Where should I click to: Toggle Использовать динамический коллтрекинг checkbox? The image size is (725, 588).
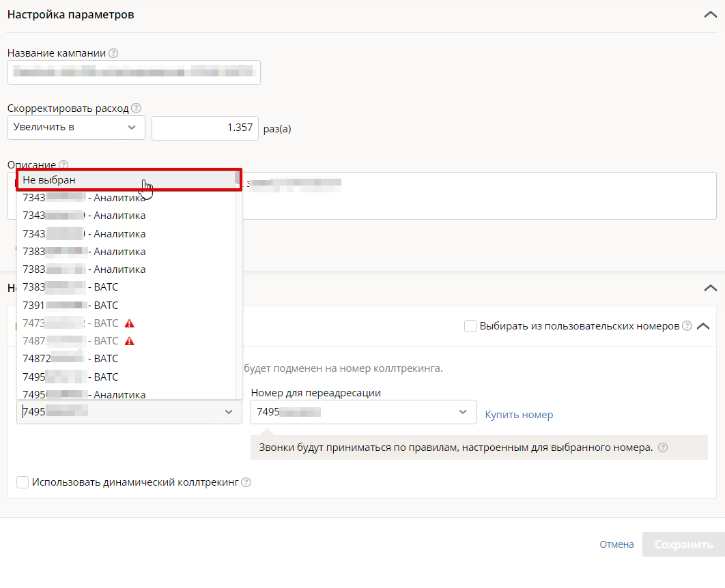tap(23, 482)
